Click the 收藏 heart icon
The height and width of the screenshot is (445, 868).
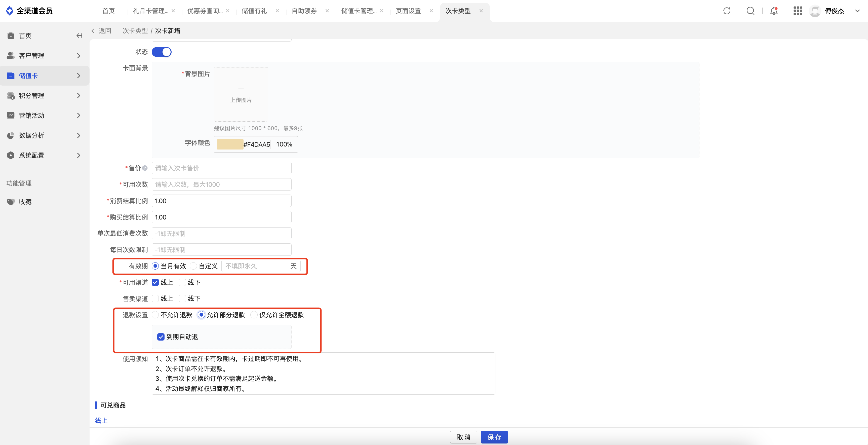pos(11,202)
